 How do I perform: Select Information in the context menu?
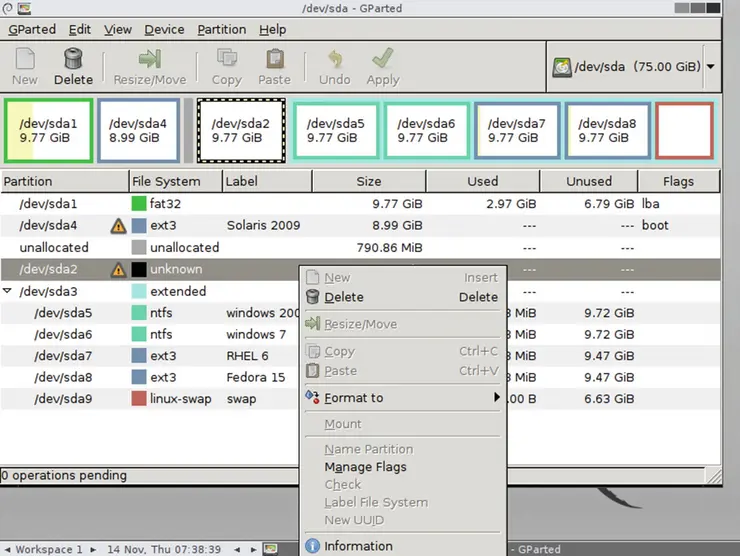358,546
